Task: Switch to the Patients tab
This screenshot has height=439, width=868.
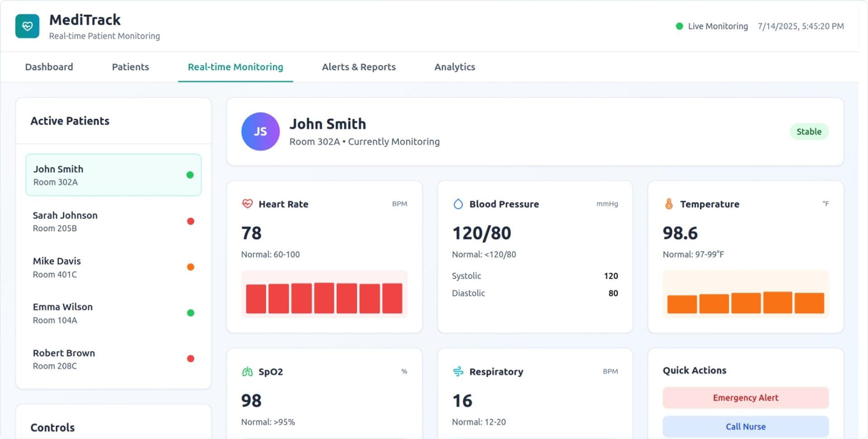Action: (x=130, y=67)
